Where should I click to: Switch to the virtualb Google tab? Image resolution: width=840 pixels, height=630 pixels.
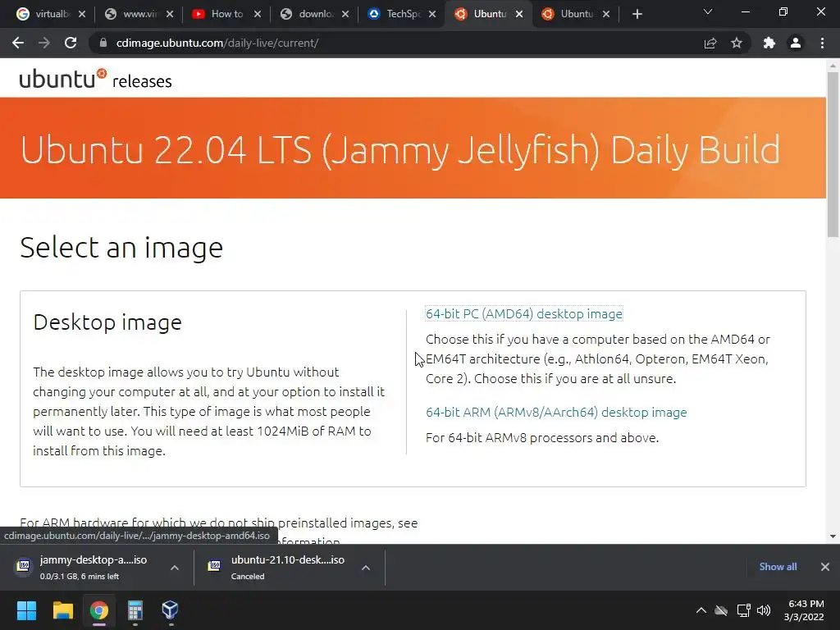(44, 14)
